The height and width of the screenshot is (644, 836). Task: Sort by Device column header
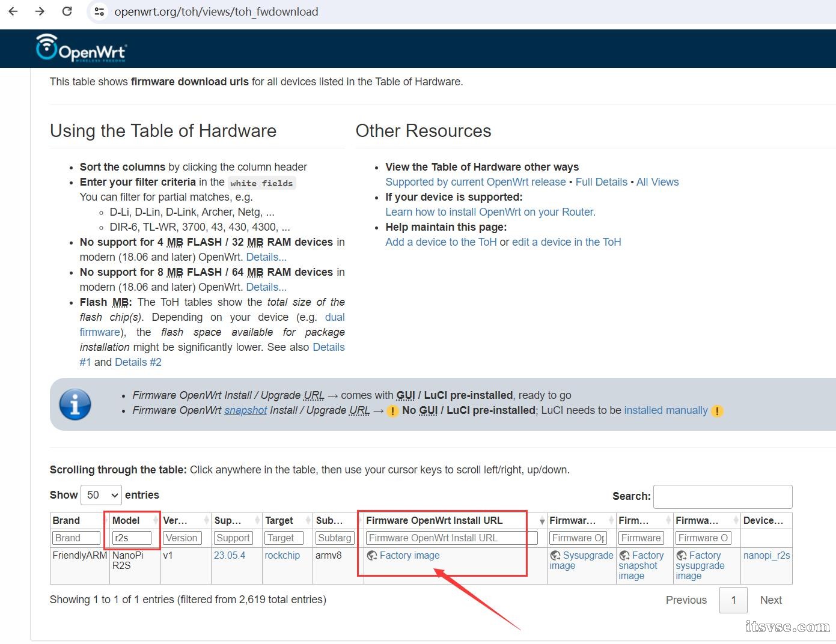point(766,520)
